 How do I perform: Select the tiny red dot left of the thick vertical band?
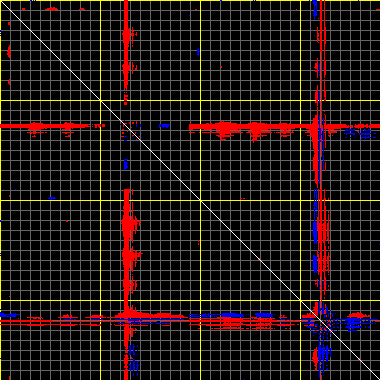pos(67,221)
